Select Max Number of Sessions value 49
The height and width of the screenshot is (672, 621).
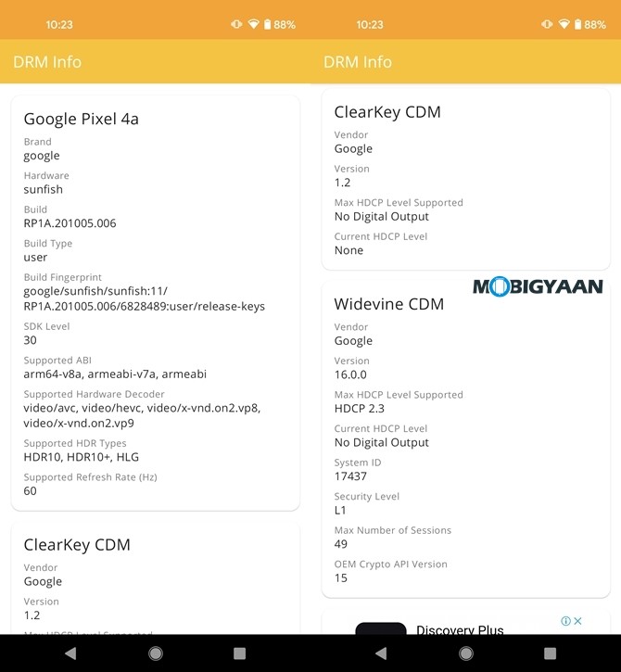coord(341,544)
